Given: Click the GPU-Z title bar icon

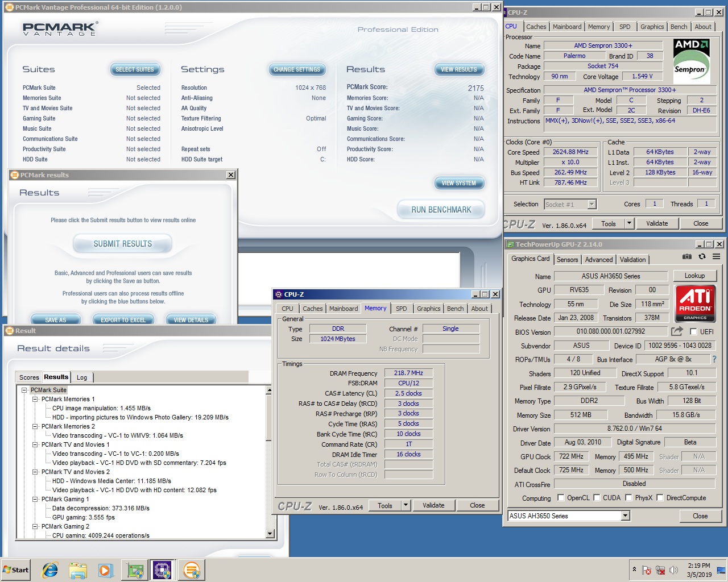Looking at the screenshot, I should (510, 244).
